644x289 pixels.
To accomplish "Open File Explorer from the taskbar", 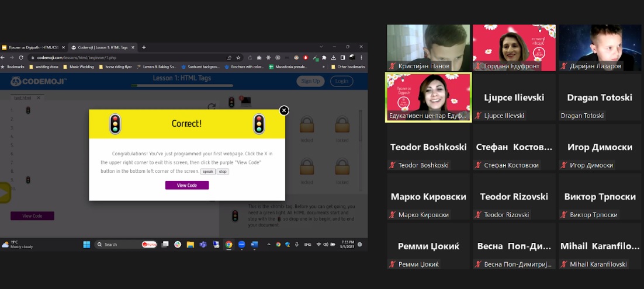I will click(x=191, y=245).
